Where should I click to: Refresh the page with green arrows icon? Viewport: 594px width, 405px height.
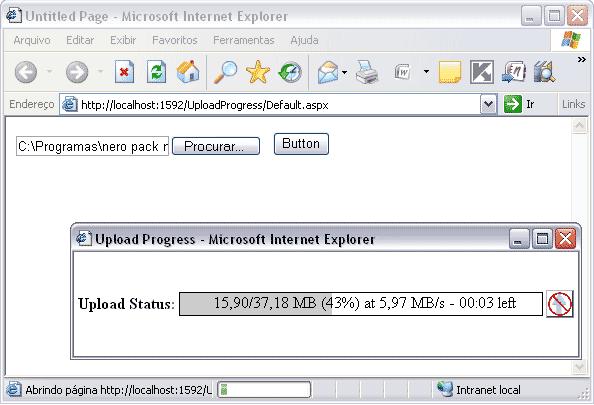pos(156,72)
